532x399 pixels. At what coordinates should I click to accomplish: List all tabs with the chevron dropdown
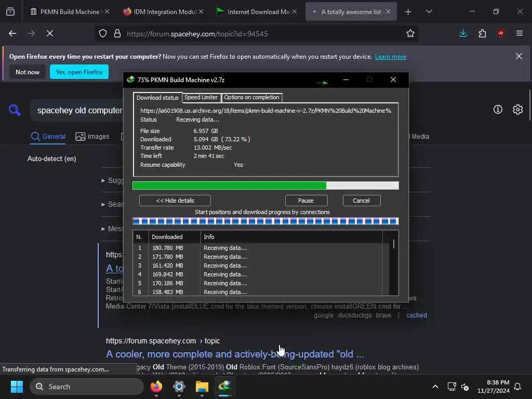point(429,11)
